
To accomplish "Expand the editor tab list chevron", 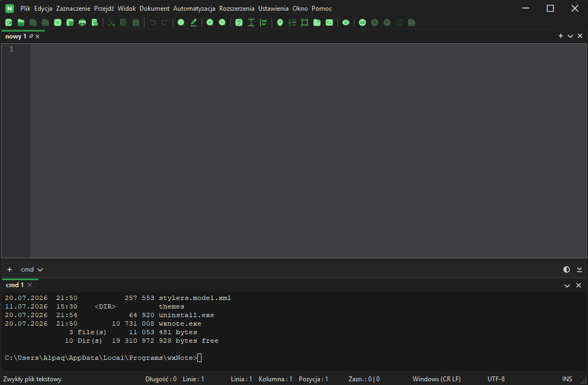I will pos(570,36).
